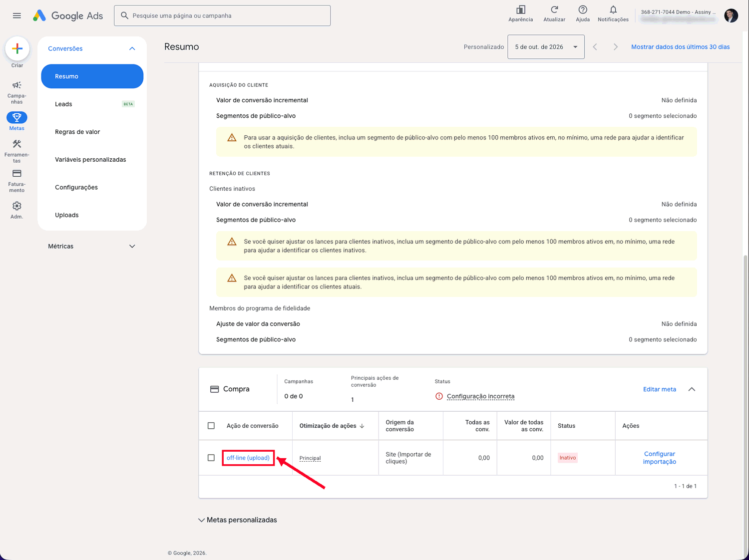Open the off-line (upload) conversion action
This screenshot has height=560, width=749.
pyautogui.click(x=248, y=458)
